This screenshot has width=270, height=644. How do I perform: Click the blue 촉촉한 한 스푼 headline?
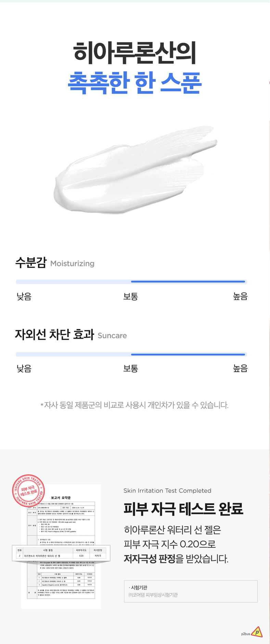(135, 83)
